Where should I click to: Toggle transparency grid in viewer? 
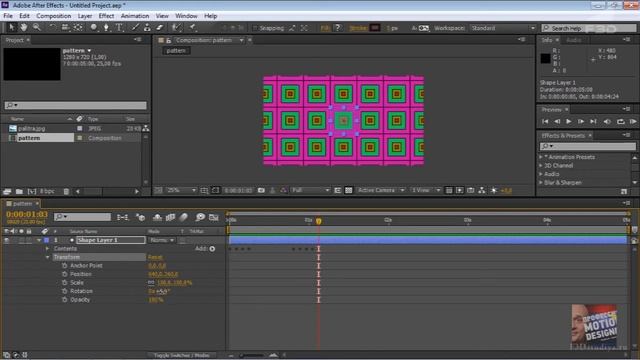(349, 190)
